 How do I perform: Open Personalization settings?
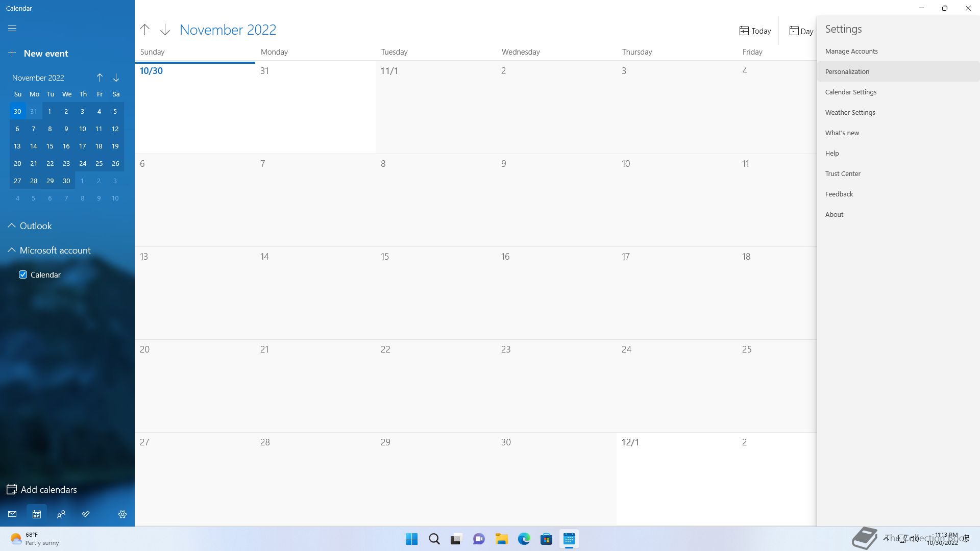[847, 71]
